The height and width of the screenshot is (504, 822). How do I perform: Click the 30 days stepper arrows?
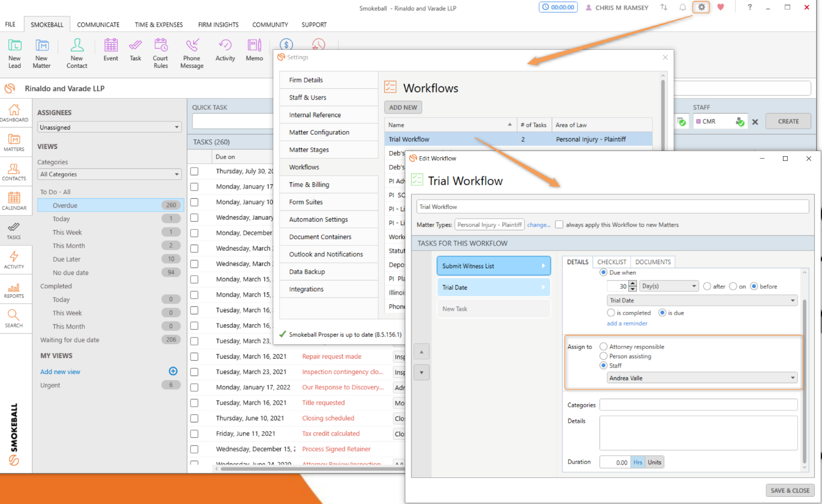[632, 286]
